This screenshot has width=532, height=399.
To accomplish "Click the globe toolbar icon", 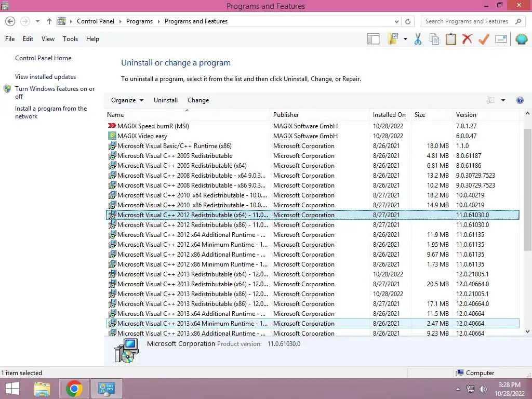I will click(x=521, y=39).
